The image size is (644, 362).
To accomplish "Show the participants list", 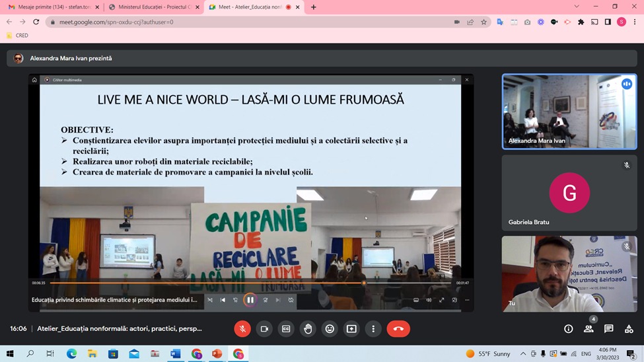I will [x=589, y=329].
